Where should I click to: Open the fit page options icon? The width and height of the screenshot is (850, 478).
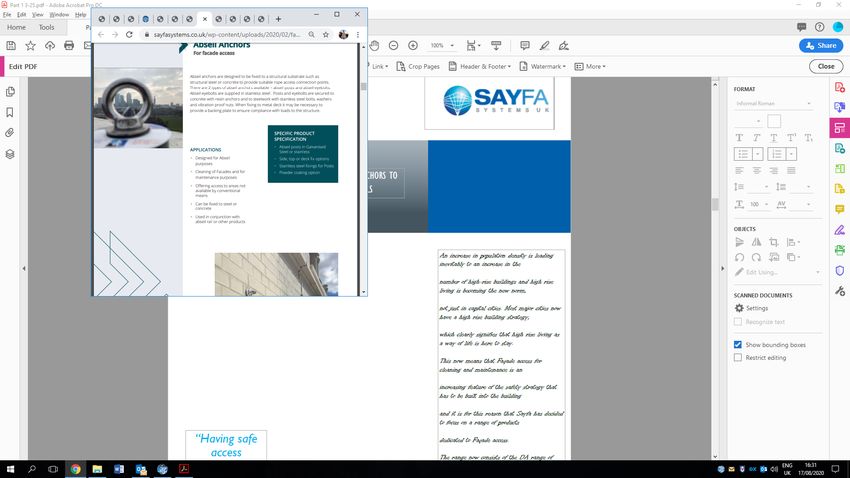click(x=473, y=46)
